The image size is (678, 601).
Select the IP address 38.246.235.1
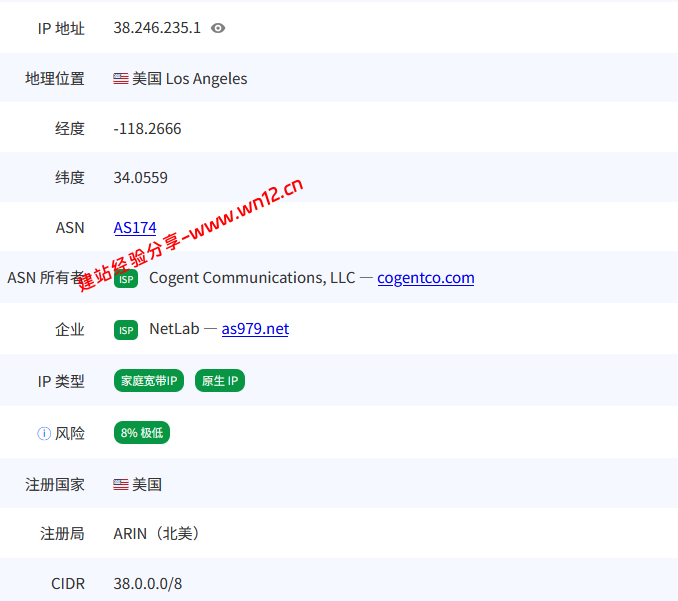click(157, 28)
